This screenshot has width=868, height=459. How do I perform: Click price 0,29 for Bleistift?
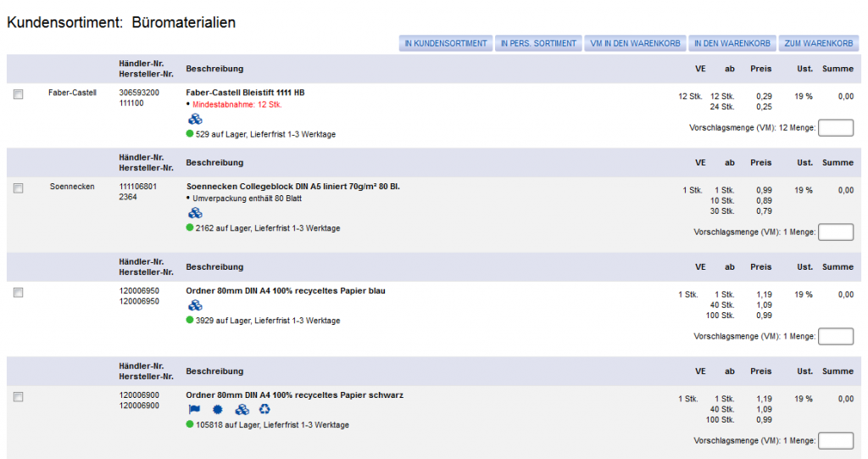pos(764,97)
